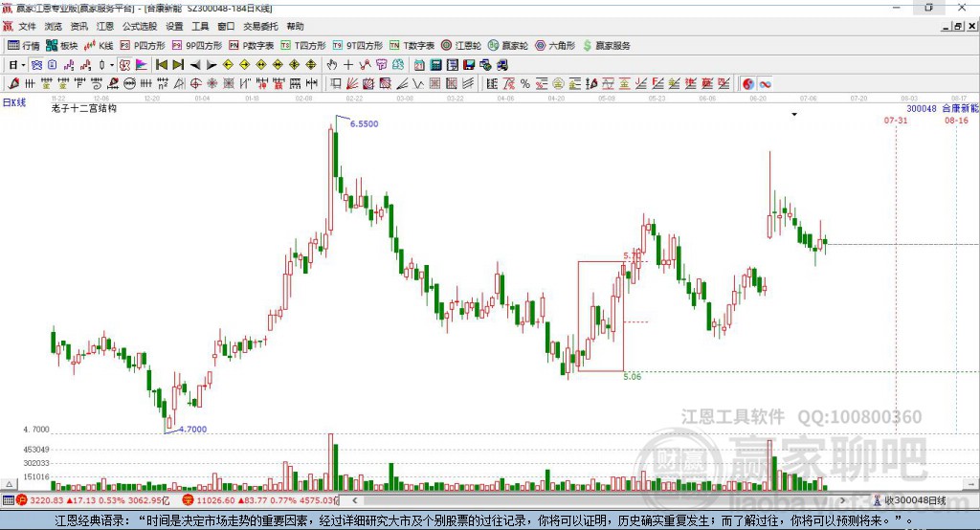980x530 pixels.
Task: Click the black right arrow icon
Action: [x=212, y=65]
